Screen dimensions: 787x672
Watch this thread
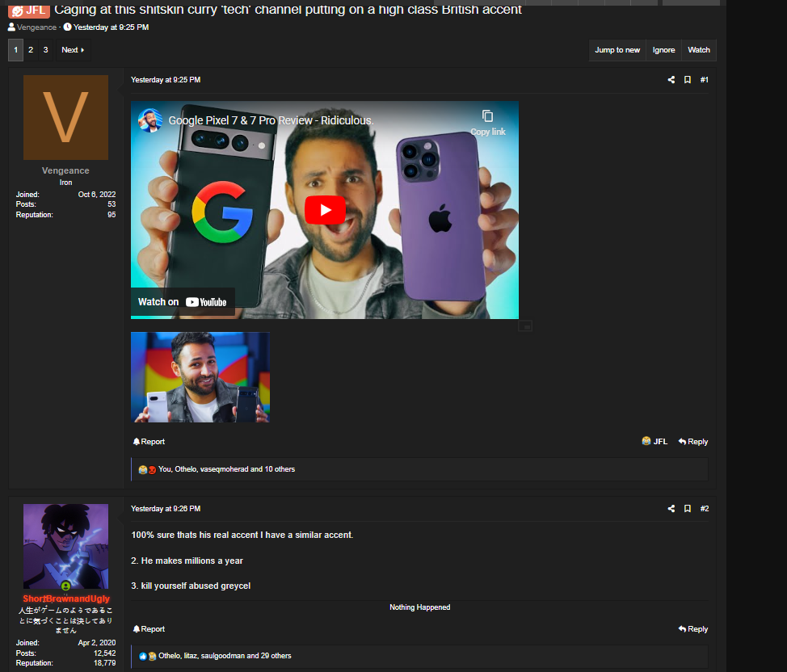[x=699, y=50]
